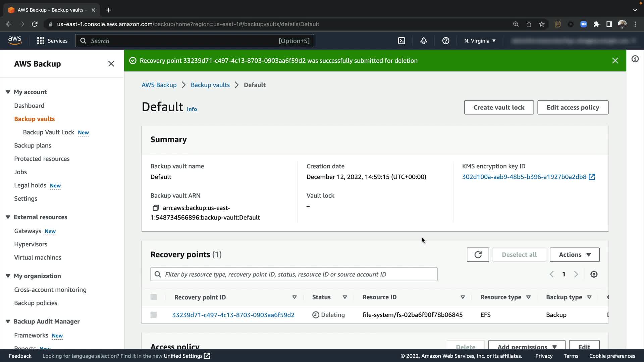Open AWS CloudShell terminal icon
644x362 pixels.
coord(401,41)
